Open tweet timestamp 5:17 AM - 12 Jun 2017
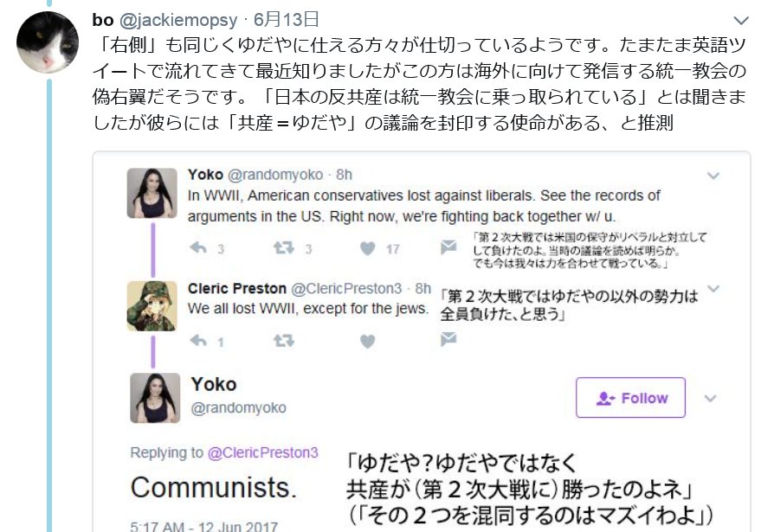Viewport: 774px width, 532px height. [203, 526]
